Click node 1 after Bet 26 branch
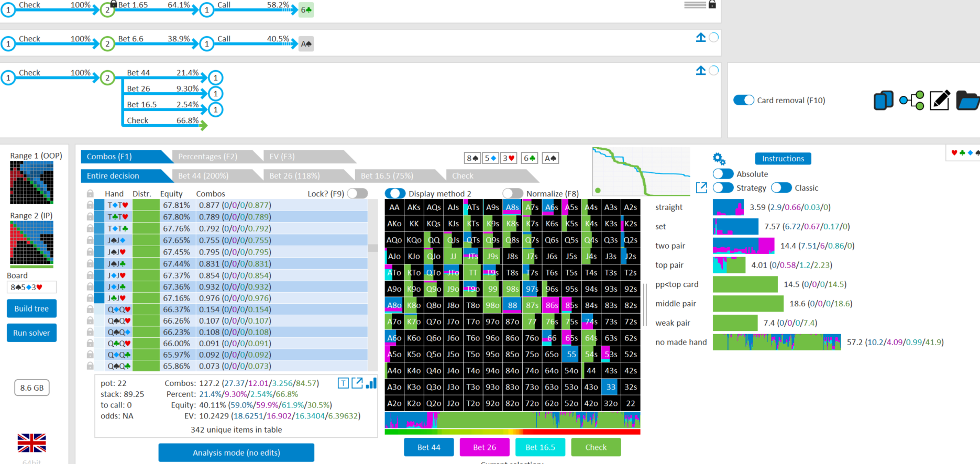 (215, 94)
